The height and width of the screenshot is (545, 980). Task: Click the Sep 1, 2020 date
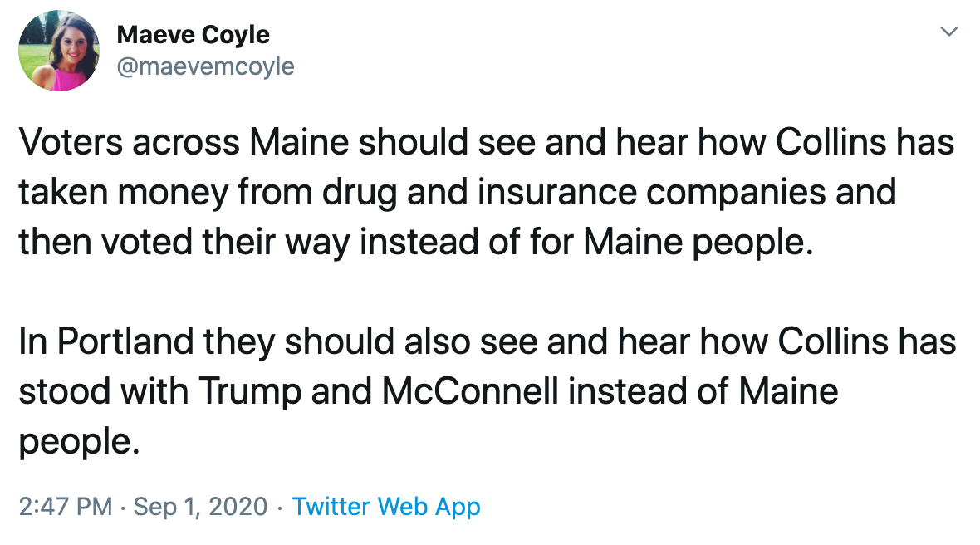(200, 506)
